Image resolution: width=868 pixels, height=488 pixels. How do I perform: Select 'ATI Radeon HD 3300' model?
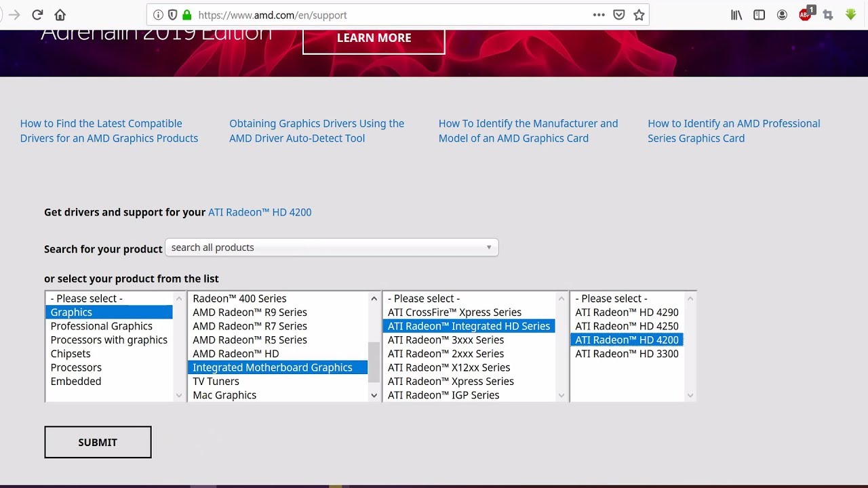[627, 354]
